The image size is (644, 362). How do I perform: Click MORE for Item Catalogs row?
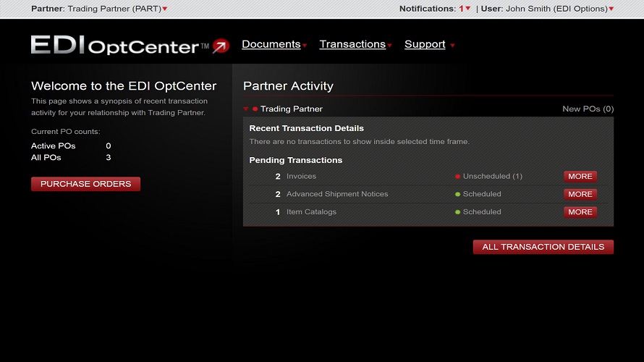coord(580,212)
